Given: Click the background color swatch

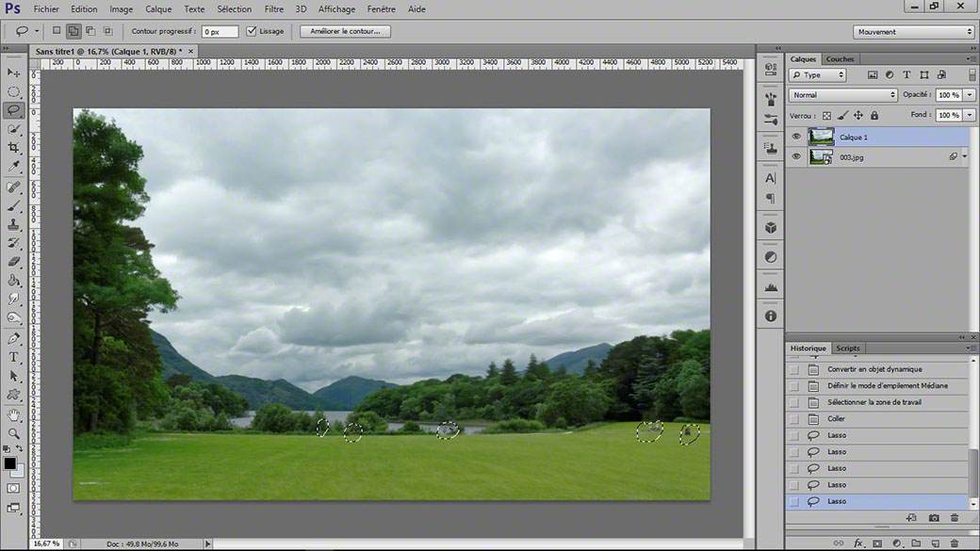Looking at the screenshot, I should (19, 472).
